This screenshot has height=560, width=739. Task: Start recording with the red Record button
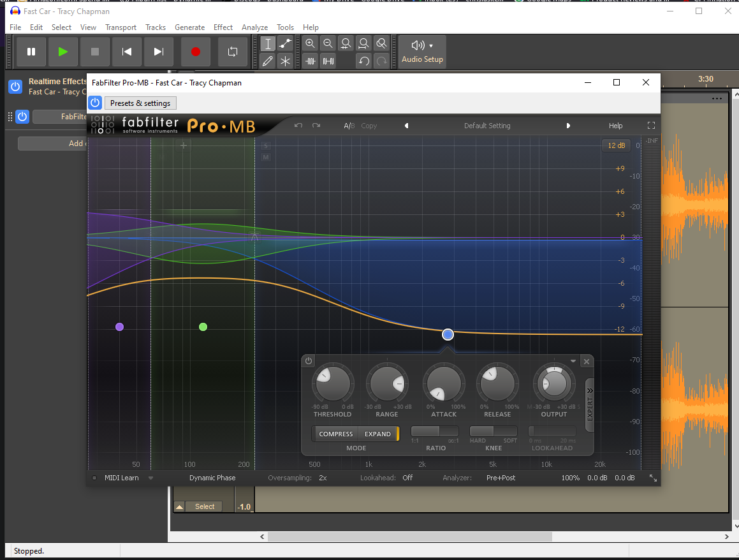[x=196, y=52]
